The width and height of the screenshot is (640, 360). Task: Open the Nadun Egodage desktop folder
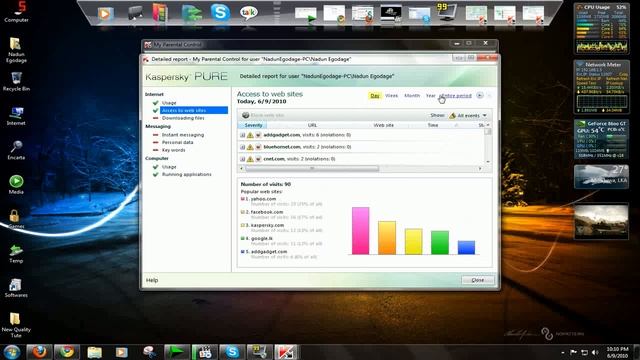[16, 50]
